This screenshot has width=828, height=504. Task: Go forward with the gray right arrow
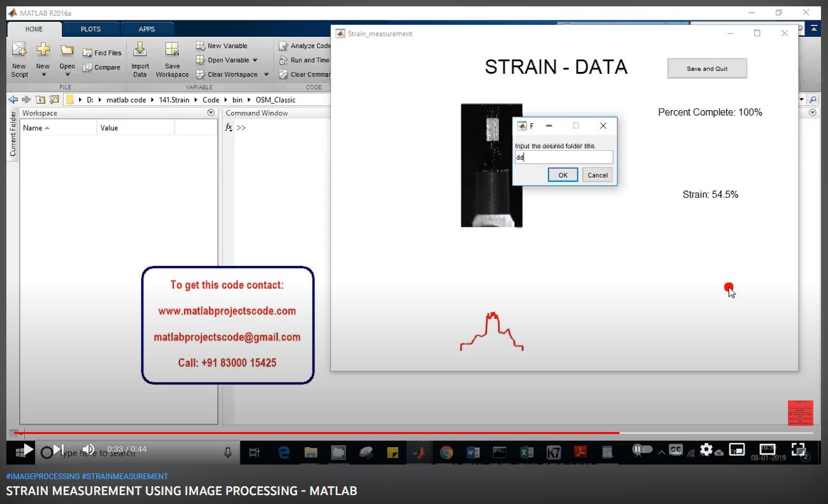pos(26,100)
